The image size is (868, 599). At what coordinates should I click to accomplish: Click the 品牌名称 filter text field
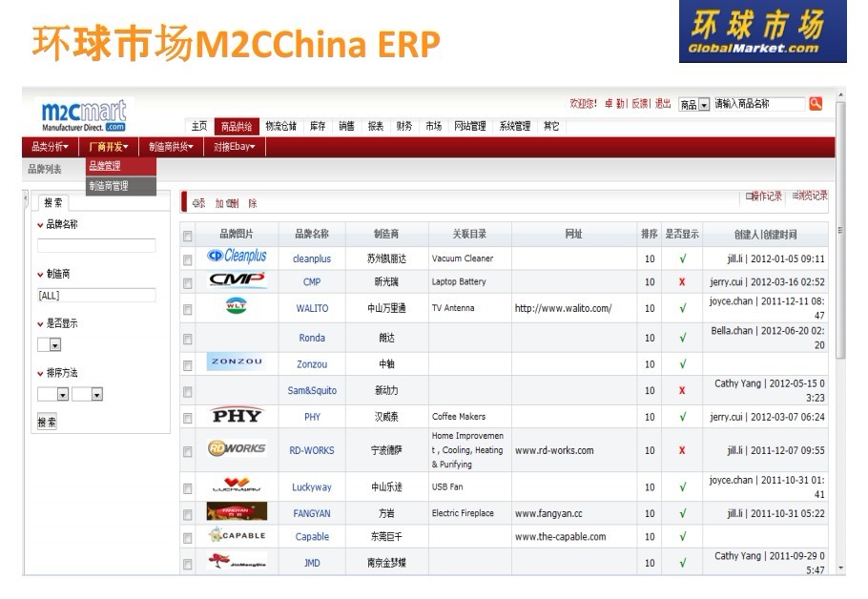(x=96, y=245)
